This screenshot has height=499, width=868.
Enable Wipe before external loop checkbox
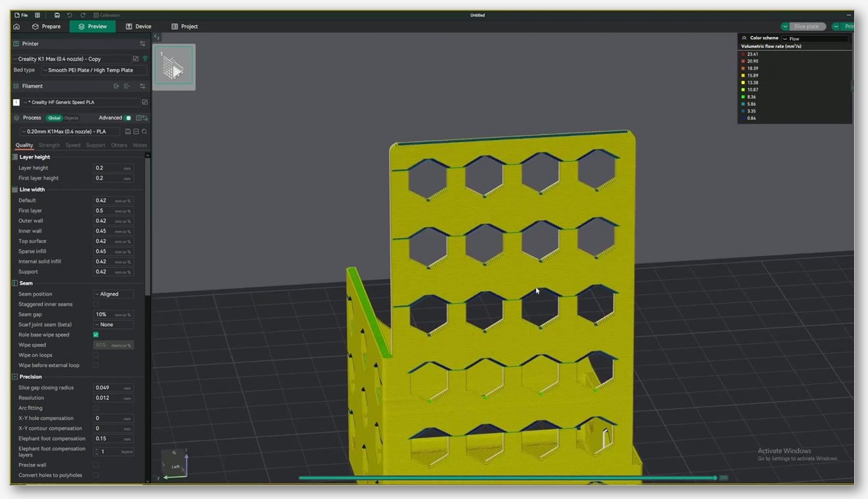click(96, 365)
